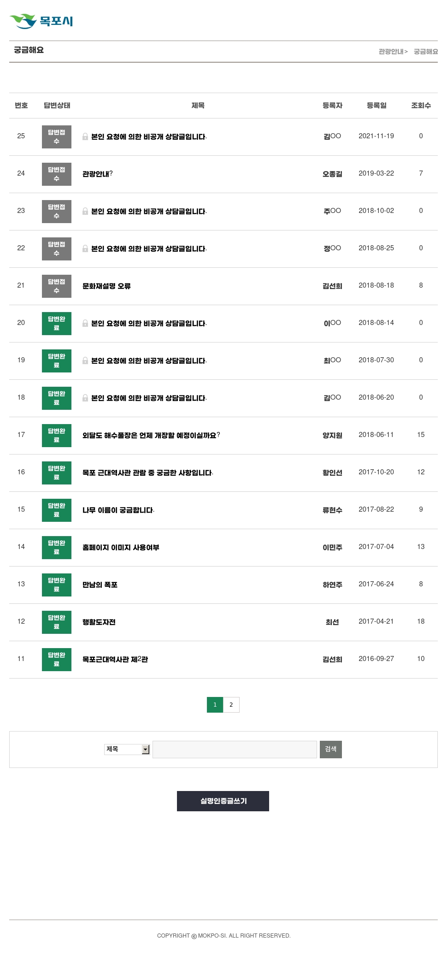Click the 검색 search button
The height and width of the screenshot is (980, 447).
click(x=331, y=750)
